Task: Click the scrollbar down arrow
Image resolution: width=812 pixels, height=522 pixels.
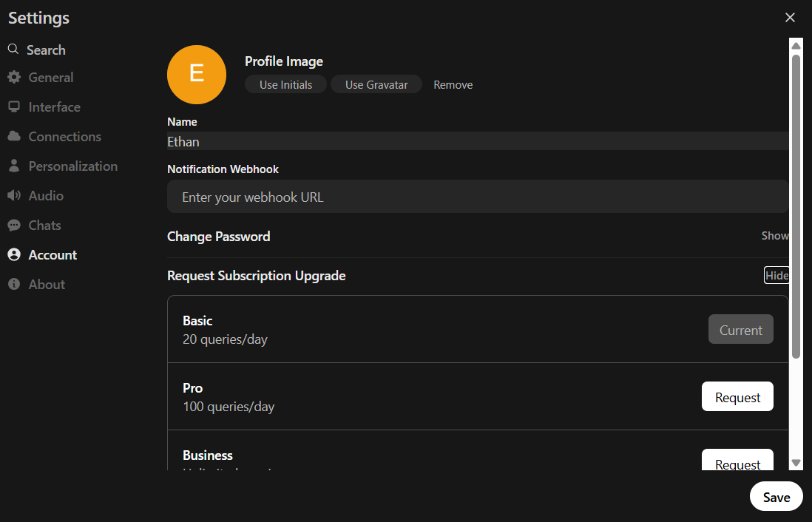Action: tap(796, 463)
